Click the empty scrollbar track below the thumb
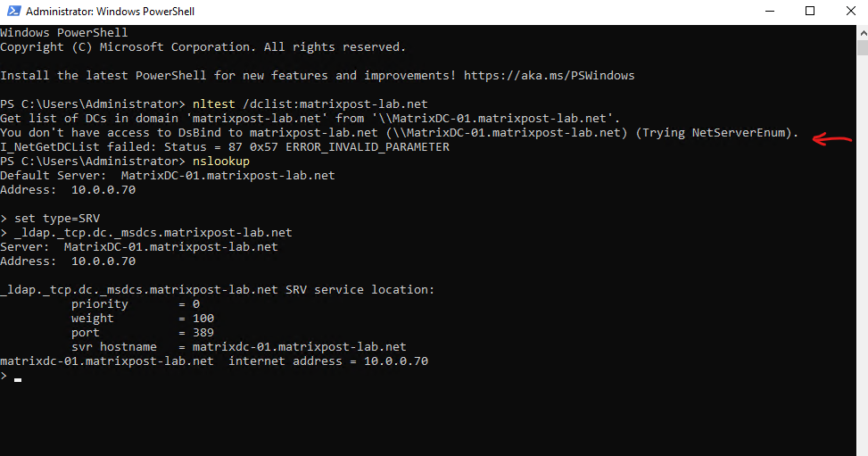Image resolution: width=868 pixels, height=456 pixels. point(863,255)
